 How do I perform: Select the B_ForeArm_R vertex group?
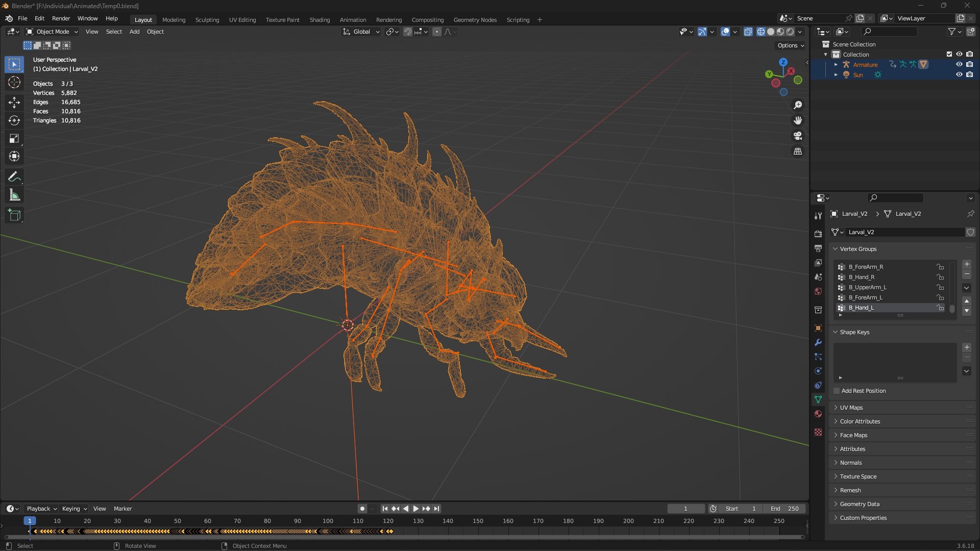[x=891, y=267]
